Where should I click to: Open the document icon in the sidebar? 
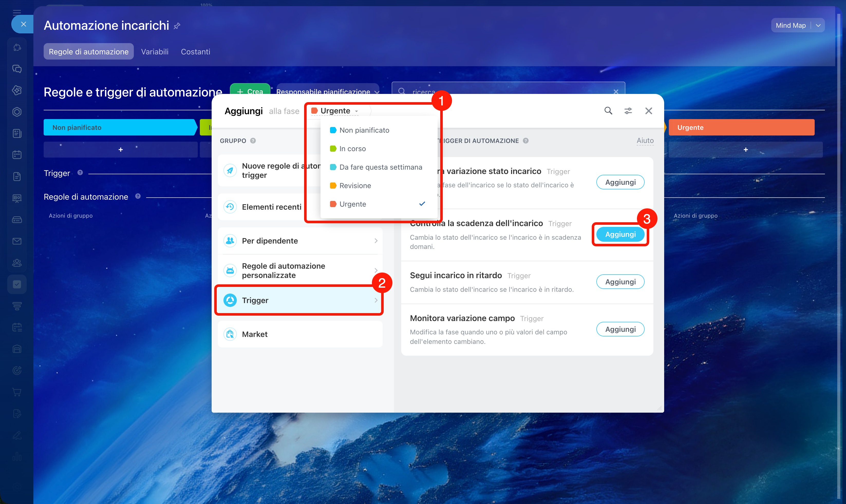pyautogui.click(x=17, y=177)
